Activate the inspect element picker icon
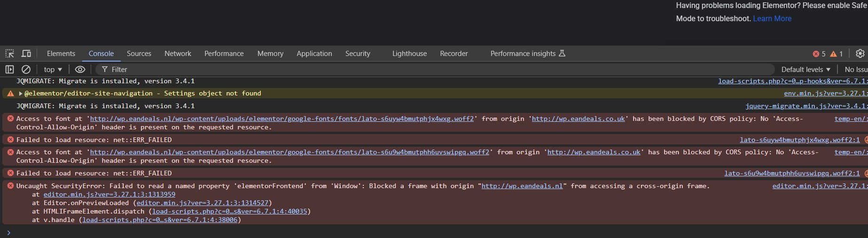Image resolution: width=868 pixels, height=238 pixels. click(9, 54)
